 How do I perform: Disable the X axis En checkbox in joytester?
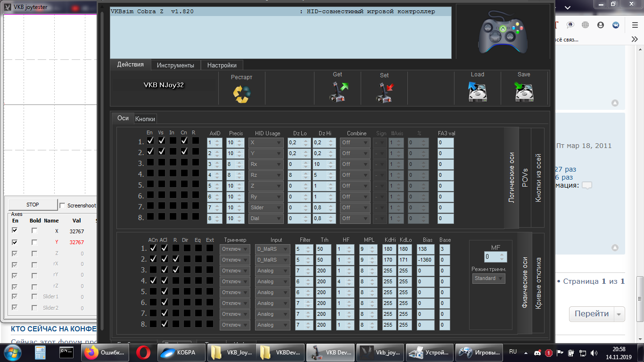[x=15, y=230]
